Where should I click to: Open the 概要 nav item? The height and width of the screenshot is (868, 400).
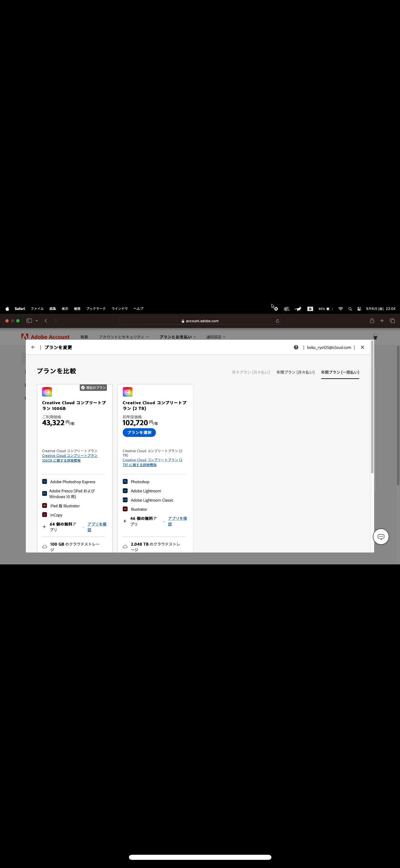84,337
